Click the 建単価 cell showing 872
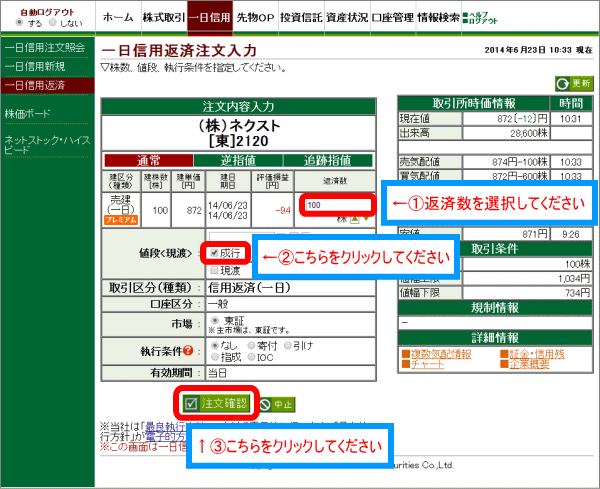This screenshot has width=600, height=489. tap(189, 210)
